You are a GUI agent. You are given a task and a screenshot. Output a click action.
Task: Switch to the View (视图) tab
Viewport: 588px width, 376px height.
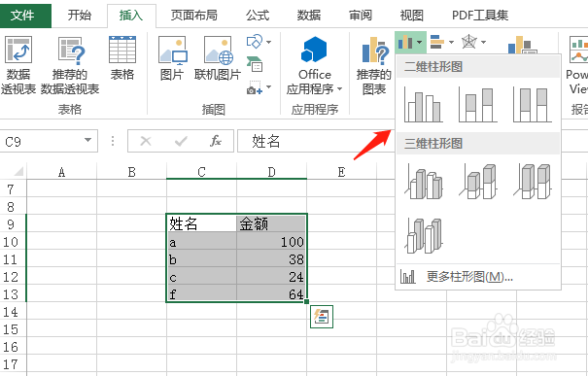(x=412, y=15)
